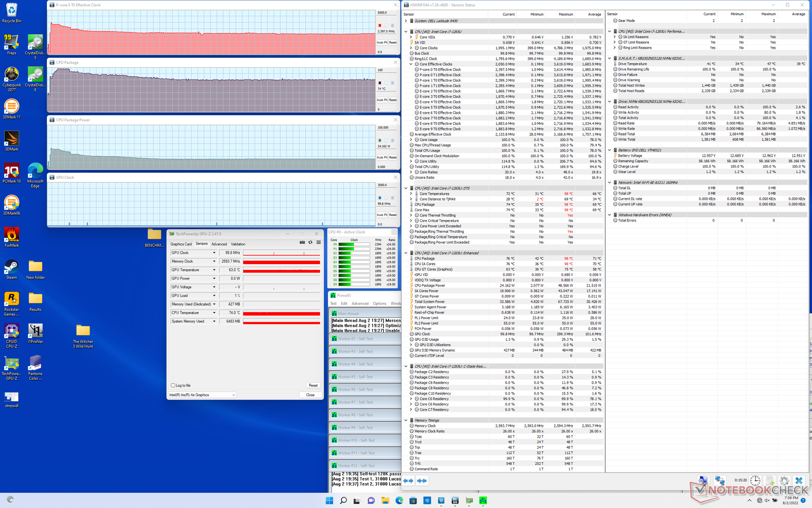Click the HWiNFO clock reset timer icon
This screenshot has width=812, height=508.
[x=755, y=480]
